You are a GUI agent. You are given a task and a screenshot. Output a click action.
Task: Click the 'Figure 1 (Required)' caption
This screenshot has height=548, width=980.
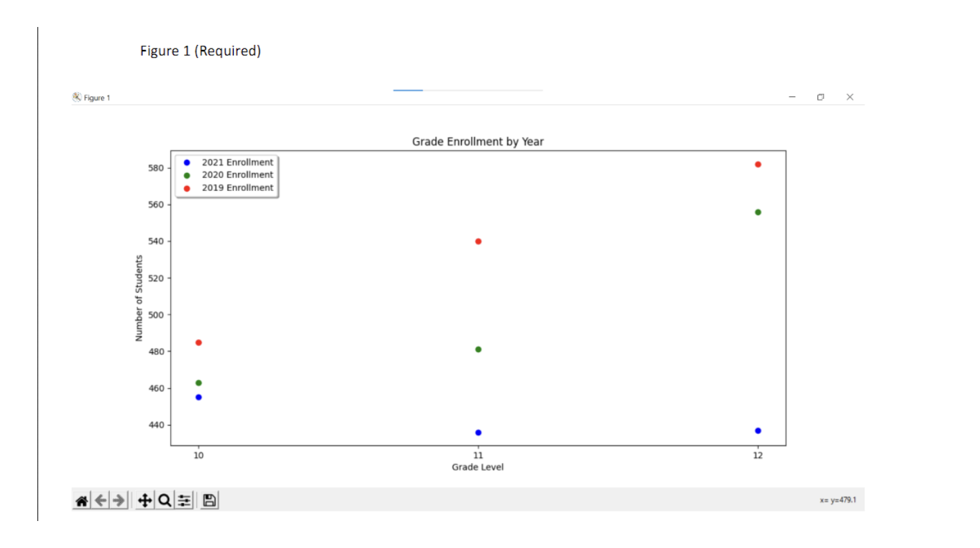[201, 51]
